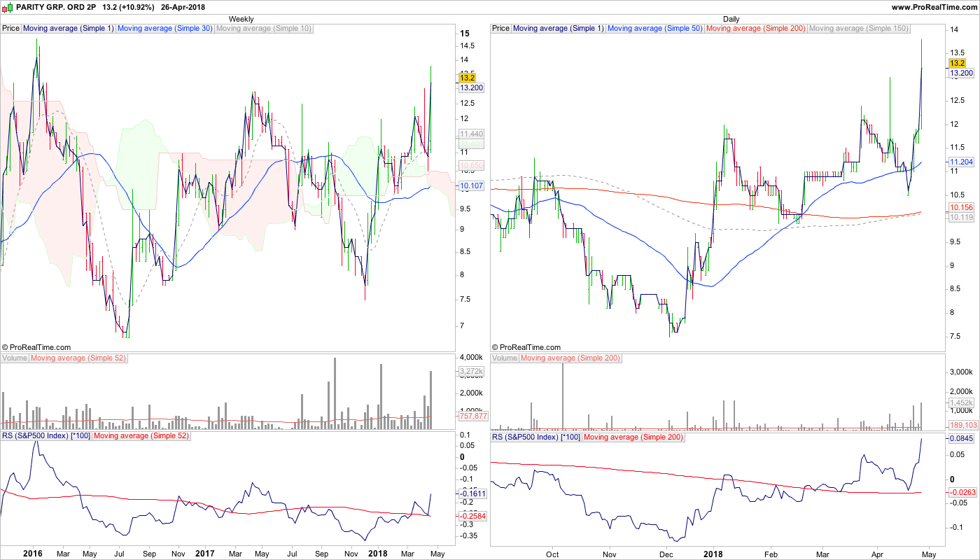The height and width of the screenshot is (560, 980).
Task: Click blue 11.204 moving average tag
Action: point(960,162)
